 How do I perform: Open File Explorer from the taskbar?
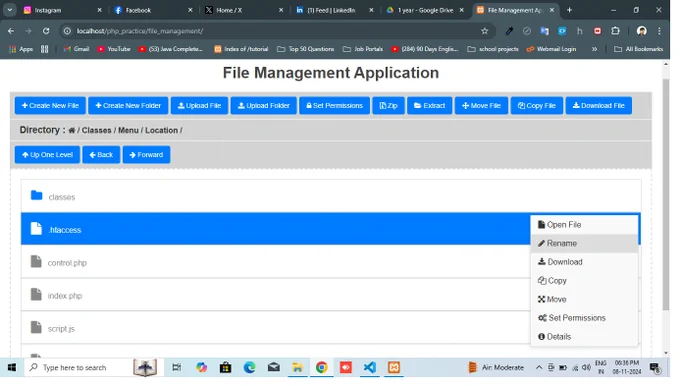pyautogui.click(x=297, y=368)
